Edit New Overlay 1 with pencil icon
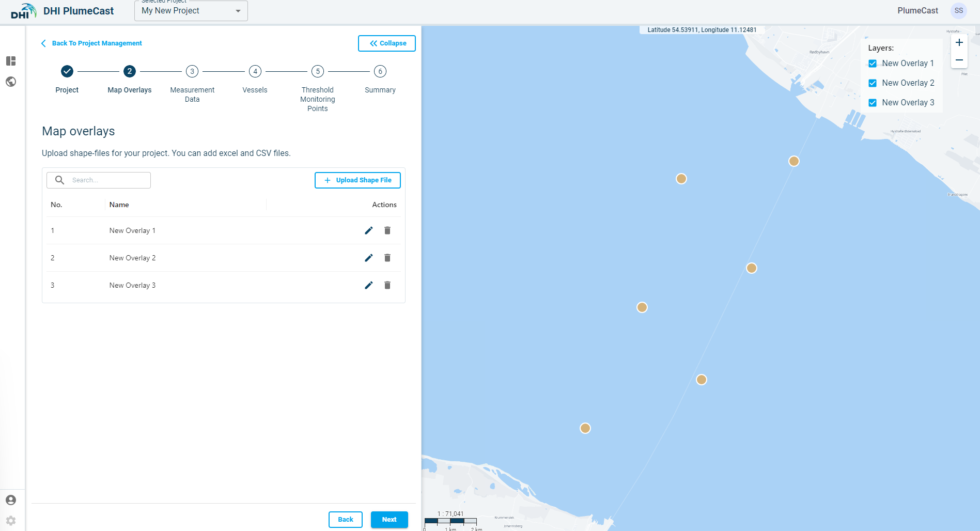980x531 pixels. point(368,230)
